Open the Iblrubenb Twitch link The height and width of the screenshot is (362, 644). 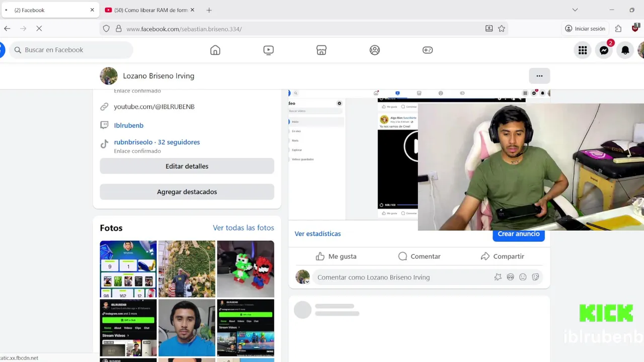coord(128,125)
